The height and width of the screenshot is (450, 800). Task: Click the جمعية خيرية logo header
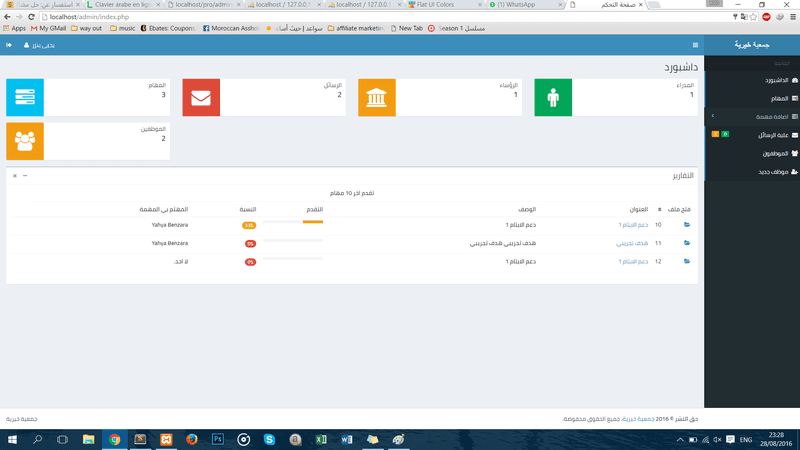click(x=752, y=45)
